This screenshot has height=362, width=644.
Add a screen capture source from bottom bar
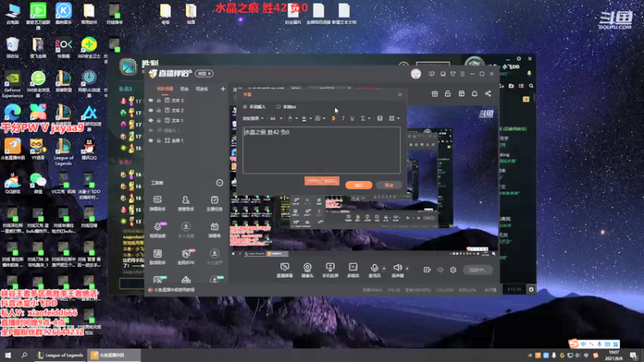point(284,270)
